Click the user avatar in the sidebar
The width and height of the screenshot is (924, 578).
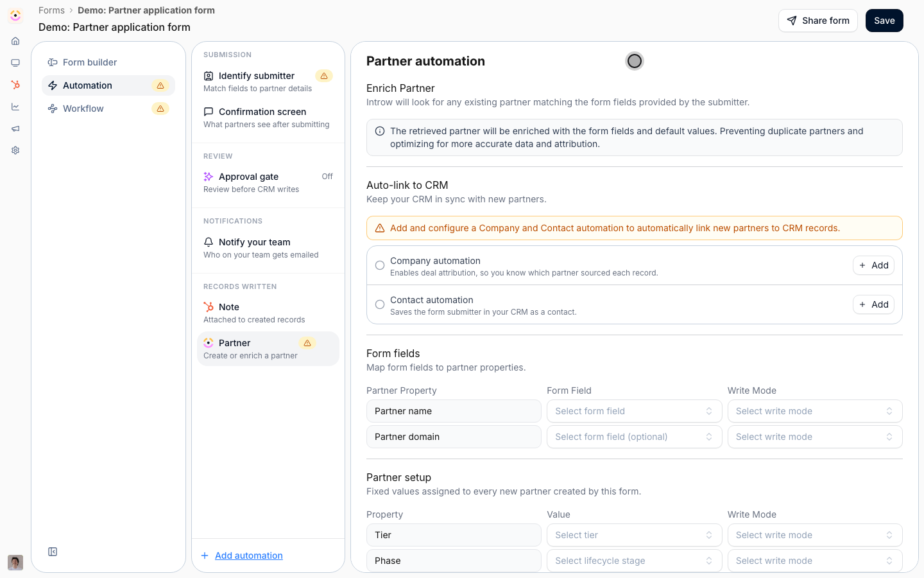[x=15, y=563]
